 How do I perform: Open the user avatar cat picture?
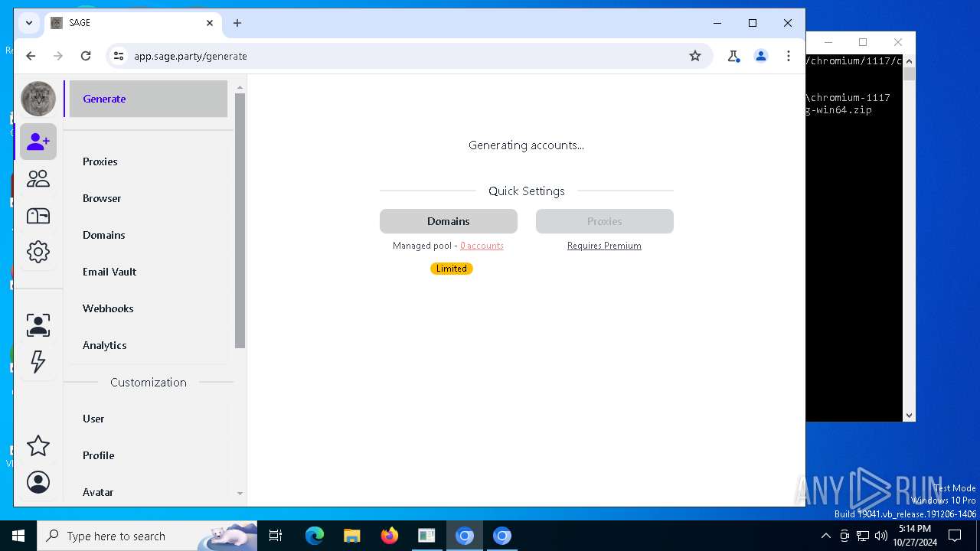[38, 99]
